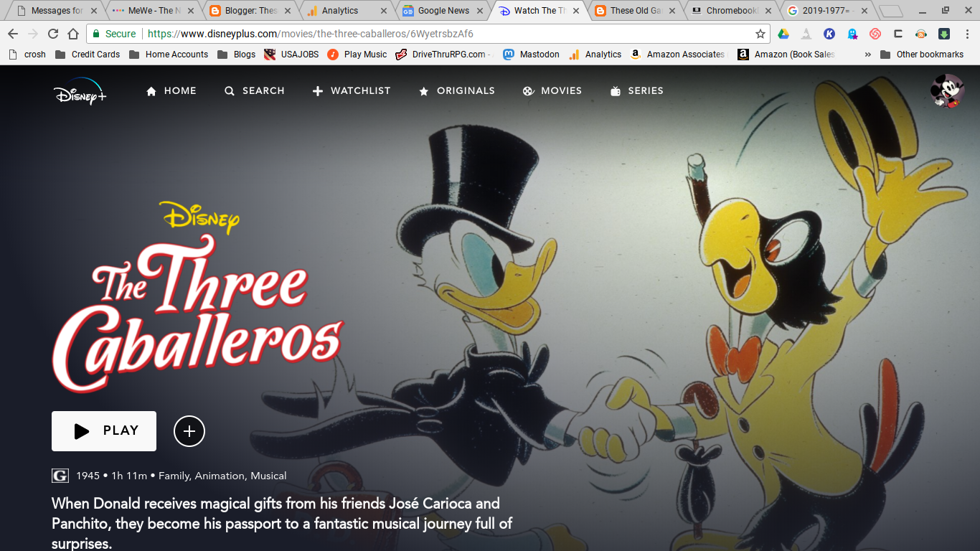Click the green download arrow extension
The width and height of the screenshot is (980, 551).
coord(944,34)
